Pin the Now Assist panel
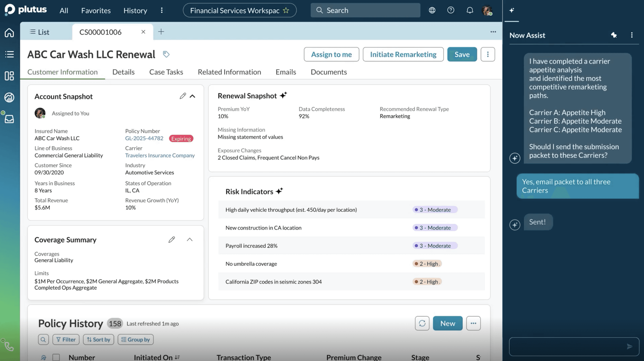The image size is (644, 361). pos(614,35)
